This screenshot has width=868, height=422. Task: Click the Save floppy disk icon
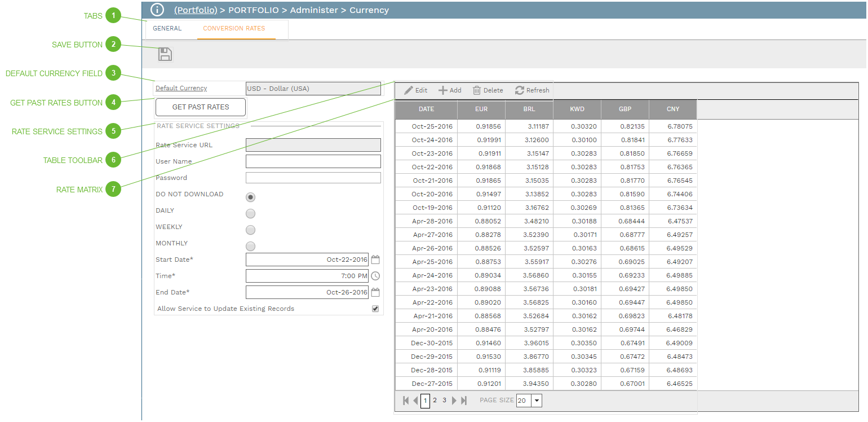tap(165, 54)
